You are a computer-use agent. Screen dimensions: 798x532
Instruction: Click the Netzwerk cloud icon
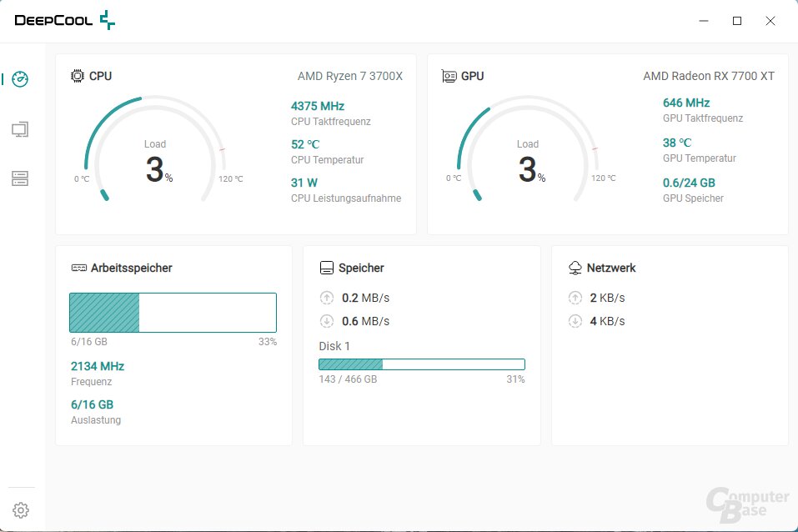point(575,269)
